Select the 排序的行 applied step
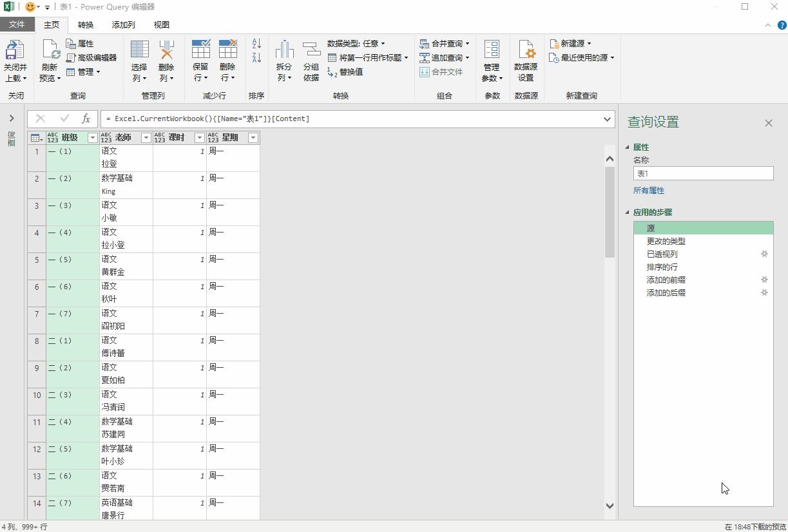 (662, 267)
